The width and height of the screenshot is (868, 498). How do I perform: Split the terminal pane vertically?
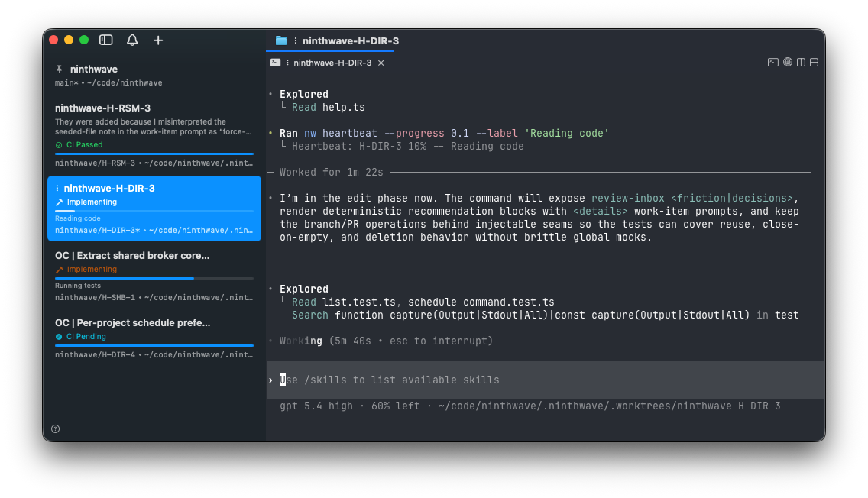pyautogui.click(x=800, y=62)
